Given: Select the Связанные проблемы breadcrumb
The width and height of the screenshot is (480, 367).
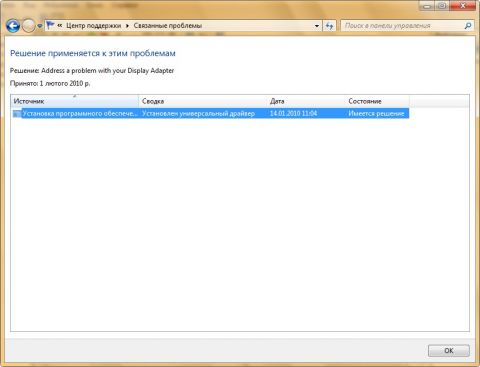Looking at the screenshot, I should [168, 26].
